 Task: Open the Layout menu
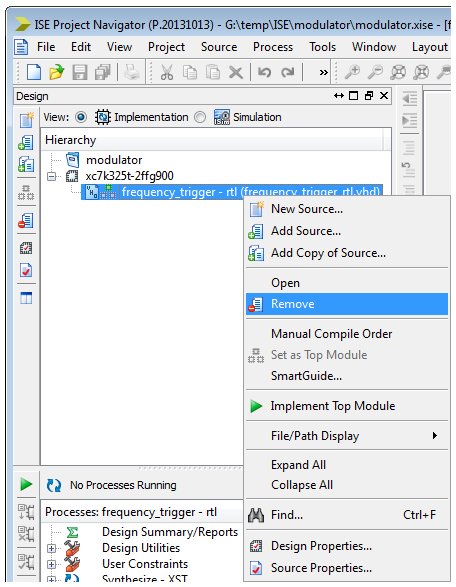tap(430, 47)
